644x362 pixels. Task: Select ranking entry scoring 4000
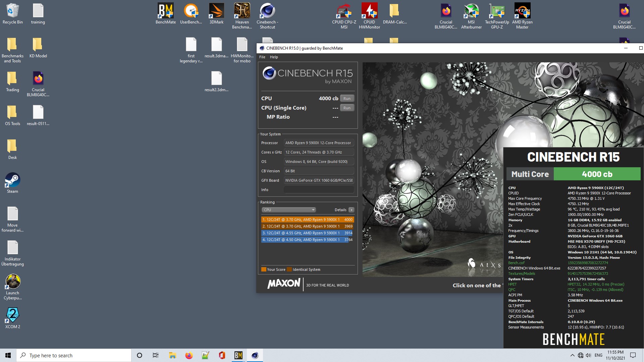pyautogui.click(x=308, y=220)
